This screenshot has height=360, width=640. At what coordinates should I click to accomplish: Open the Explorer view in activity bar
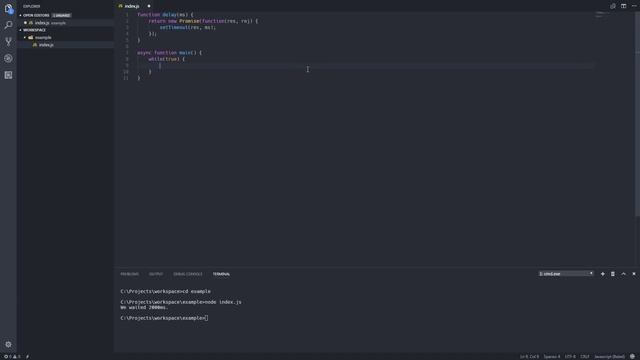pyautogui.click(x=8, y=9)
